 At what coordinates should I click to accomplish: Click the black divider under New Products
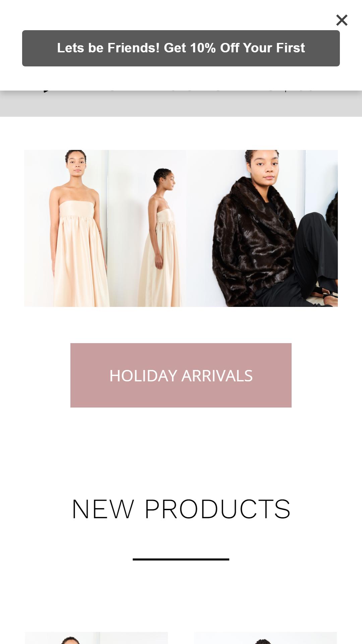tap(181, 559)
